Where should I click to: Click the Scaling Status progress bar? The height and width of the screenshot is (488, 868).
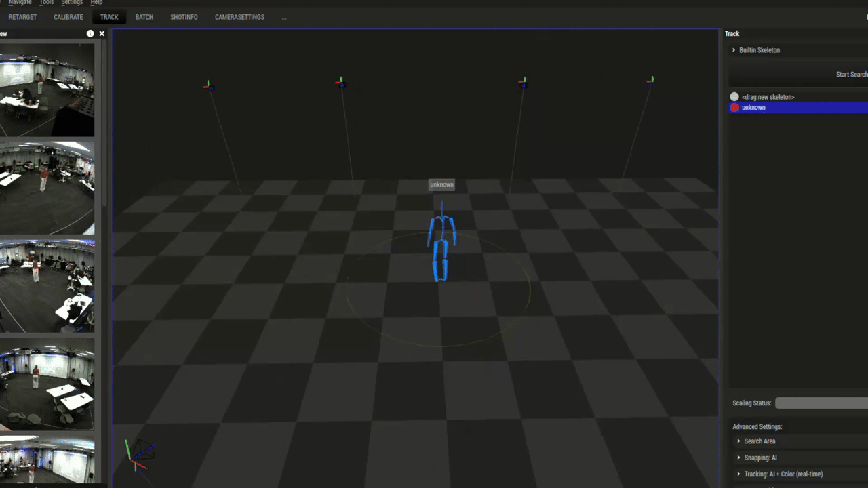tap(821, 403)
